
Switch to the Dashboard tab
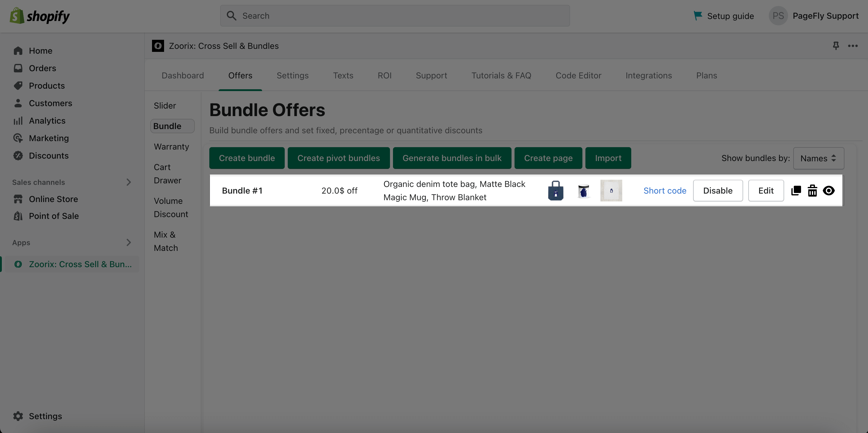[x=183, y=75]
